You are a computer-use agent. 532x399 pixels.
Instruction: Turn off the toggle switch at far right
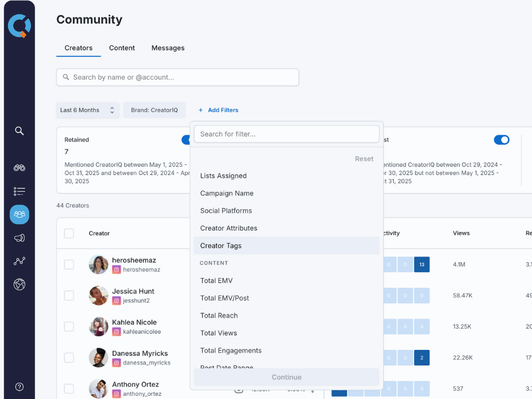tap(501, 140)
